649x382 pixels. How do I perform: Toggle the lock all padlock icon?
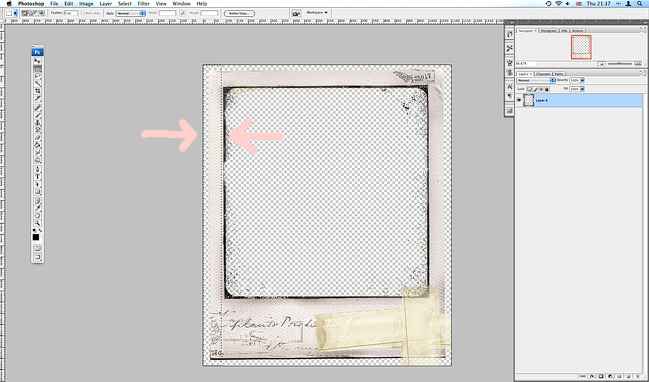[x=547, y=89]
